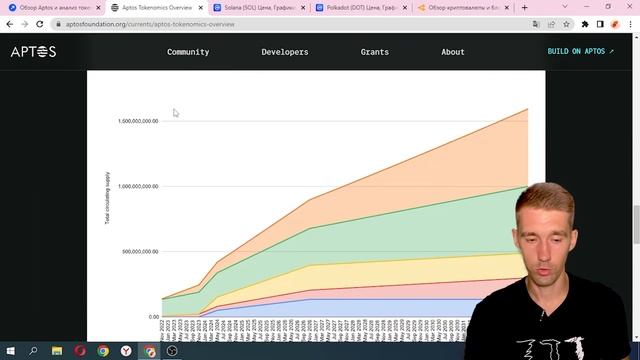Click the page vertical scrollbar thumb
This screenshot has height=360, width=640.
pyautogui.click(x=636, y=224)
